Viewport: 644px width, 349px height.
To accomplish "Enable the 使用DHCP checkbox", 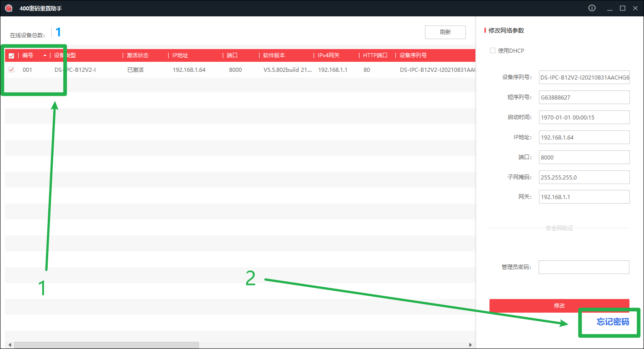I will point(492,50).
